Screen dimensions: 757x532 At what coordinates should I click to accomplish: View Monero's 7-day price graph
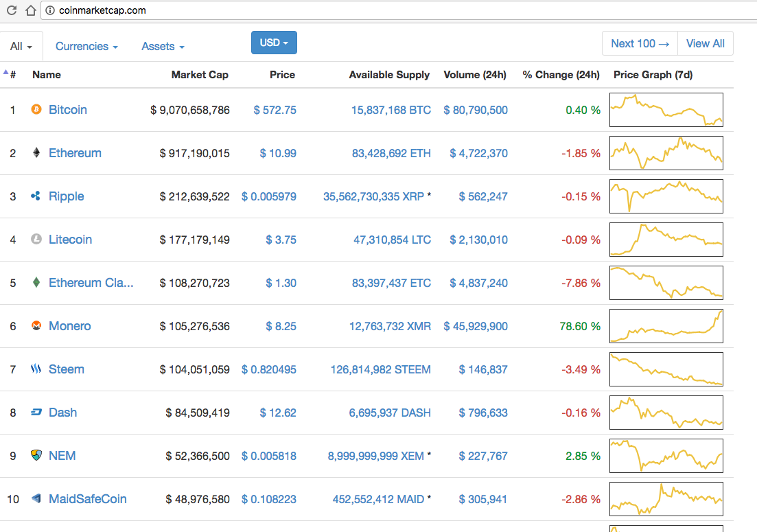click(666, 326)
